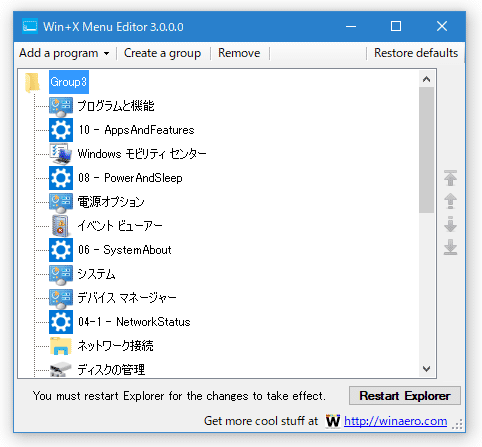Image resolution: width=482 pixels, height=447 pixels.
Task: Click the Restart Explorer button
Action: (x=405, y=396)
